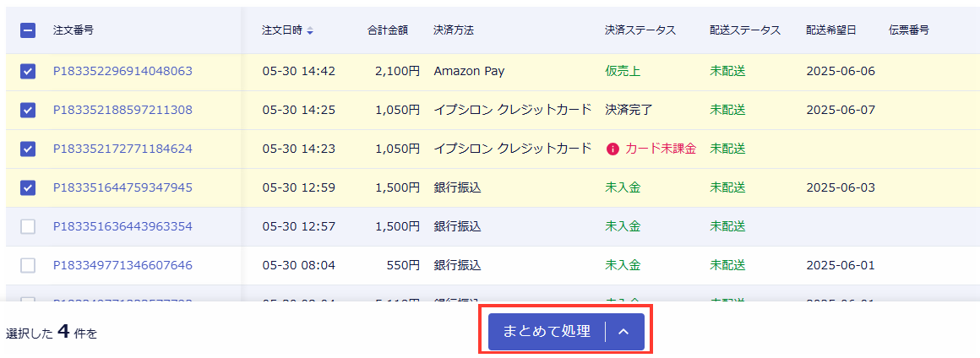Open order link P183351636443963354
This screenshot has width=980, height=358.
click(122, 226)
